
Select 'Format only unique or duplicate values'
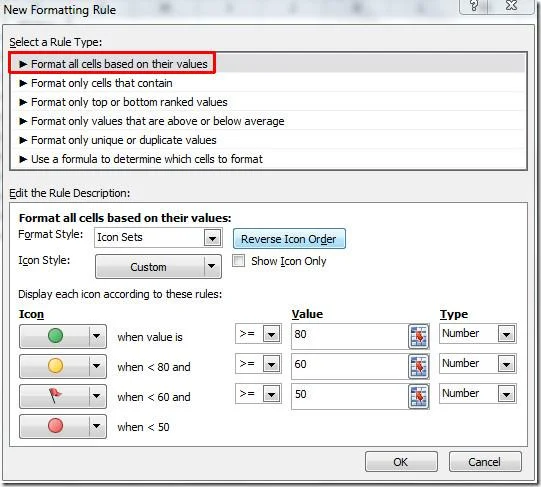pos(268,140)
